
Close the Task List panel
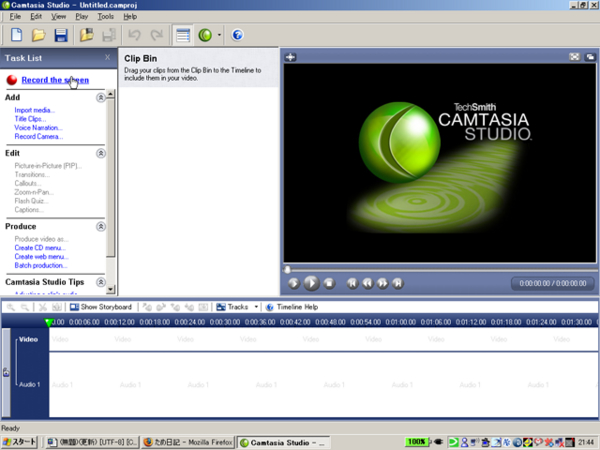108,57
